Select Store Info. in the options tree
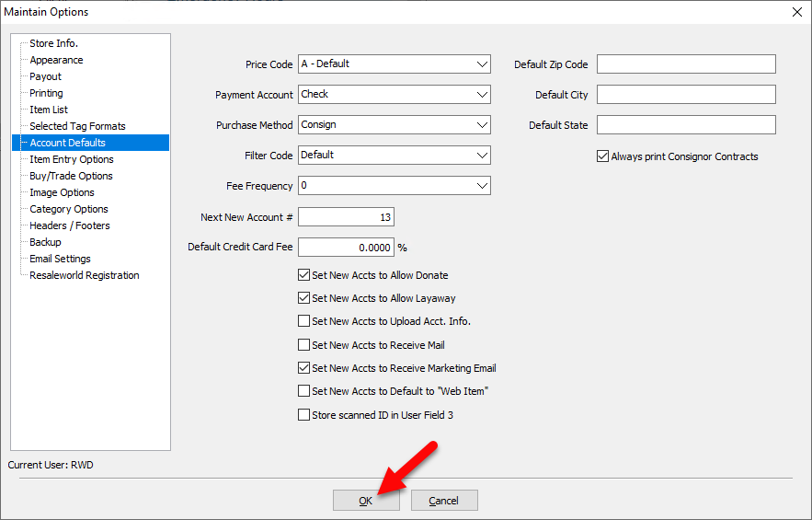The width and height of the screenshot is (812, 520). coord(53,43)
